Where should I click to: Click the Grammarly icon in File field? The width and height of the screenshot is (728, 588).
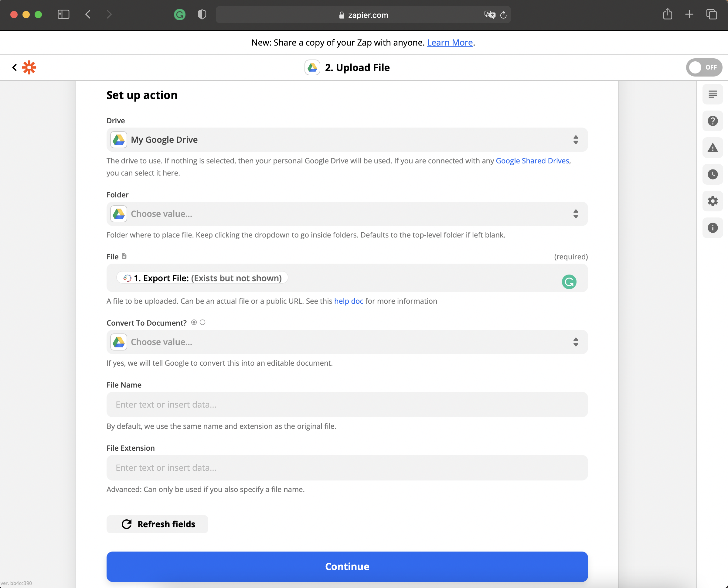pos(569,282)
